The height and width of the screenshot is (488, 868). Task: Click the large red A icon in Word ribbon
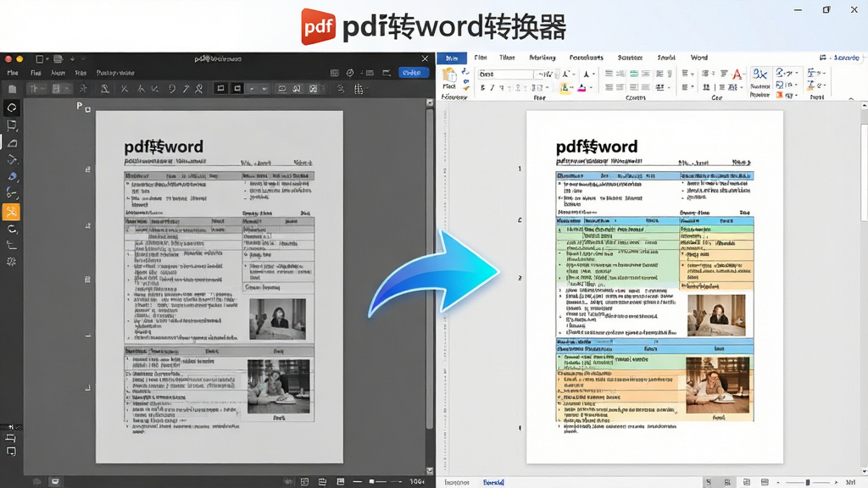[x=737, y=75]
